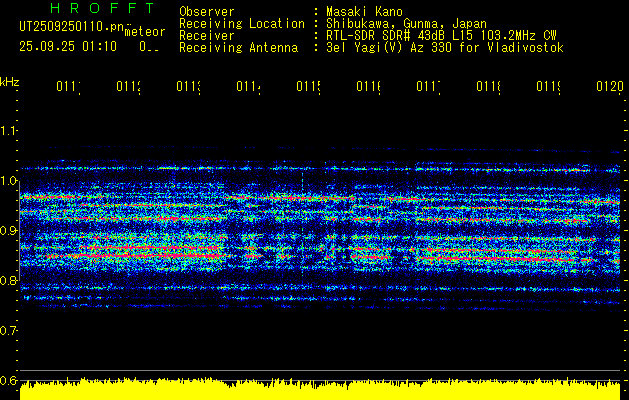Click the 'Observer' field label
This screenshot has width=629, height=400.
(207, 12)
